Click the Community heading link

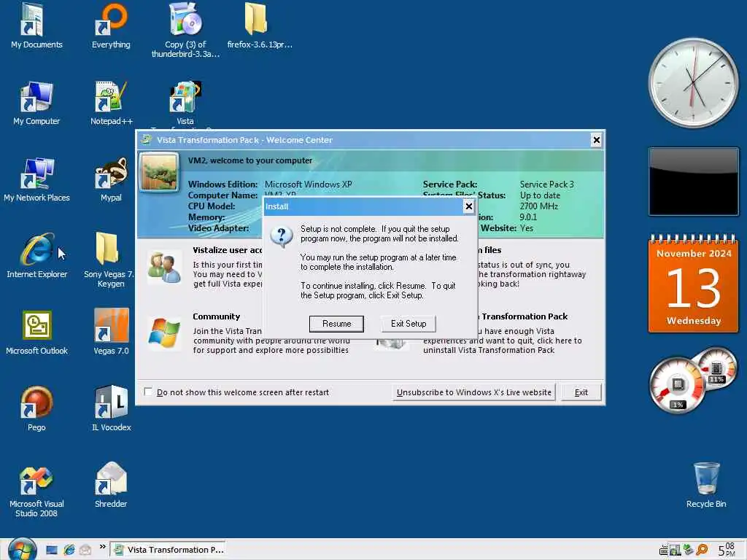(x=216, y=316)
